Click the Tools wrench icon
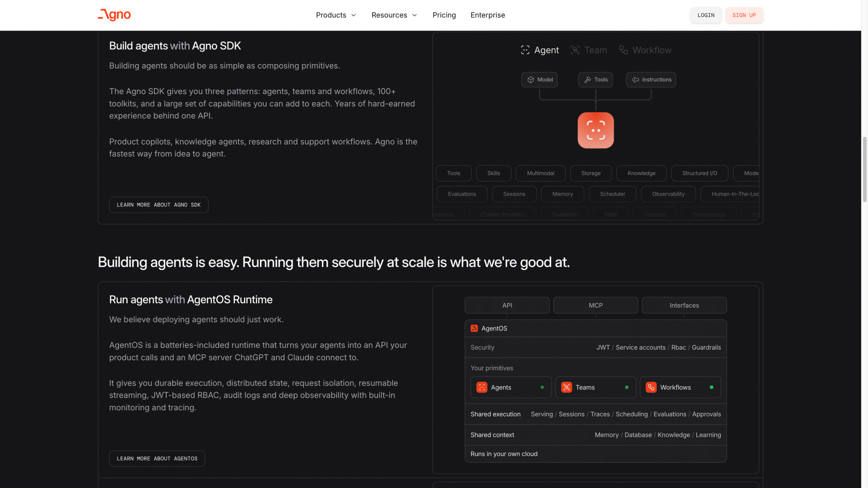868x488 pixels. [x=588, y=80]
